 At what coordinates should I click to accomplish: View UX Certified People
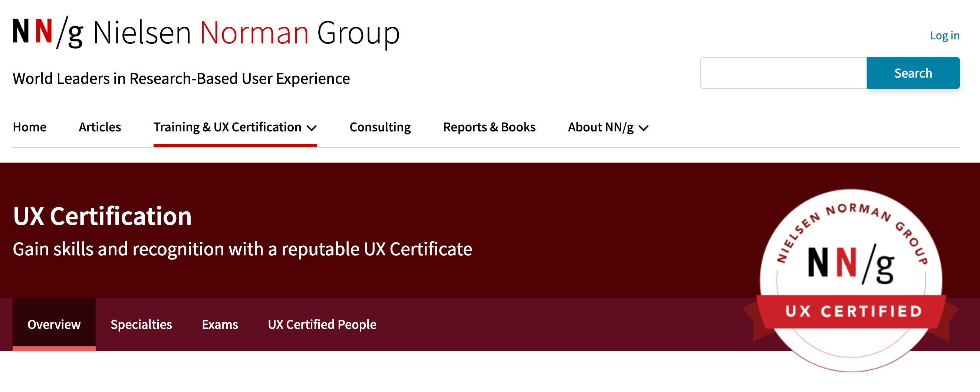[x=322, y=325]
